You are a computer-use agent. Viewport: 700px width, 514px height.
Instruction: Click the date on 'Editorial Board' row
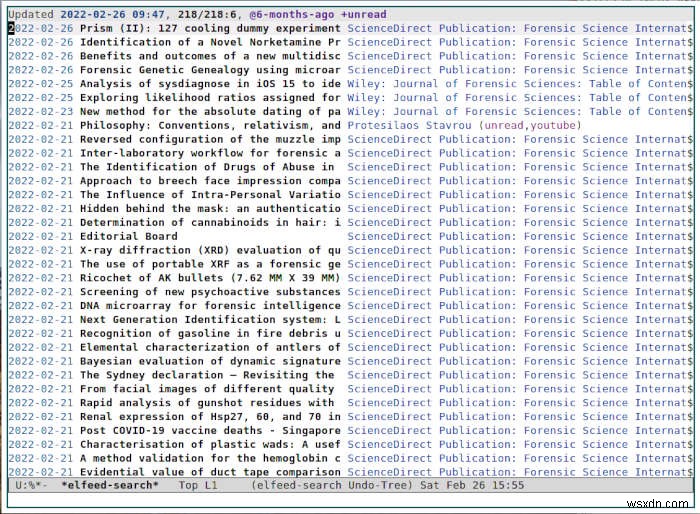click(x=41, y=236)
